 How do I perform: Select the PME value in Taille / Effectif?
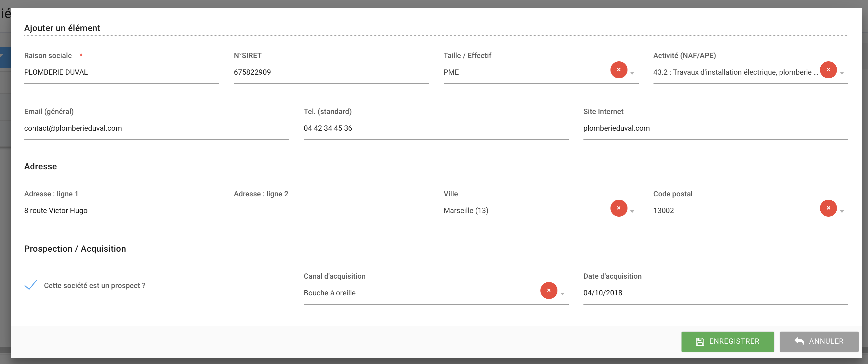(451, 72)
